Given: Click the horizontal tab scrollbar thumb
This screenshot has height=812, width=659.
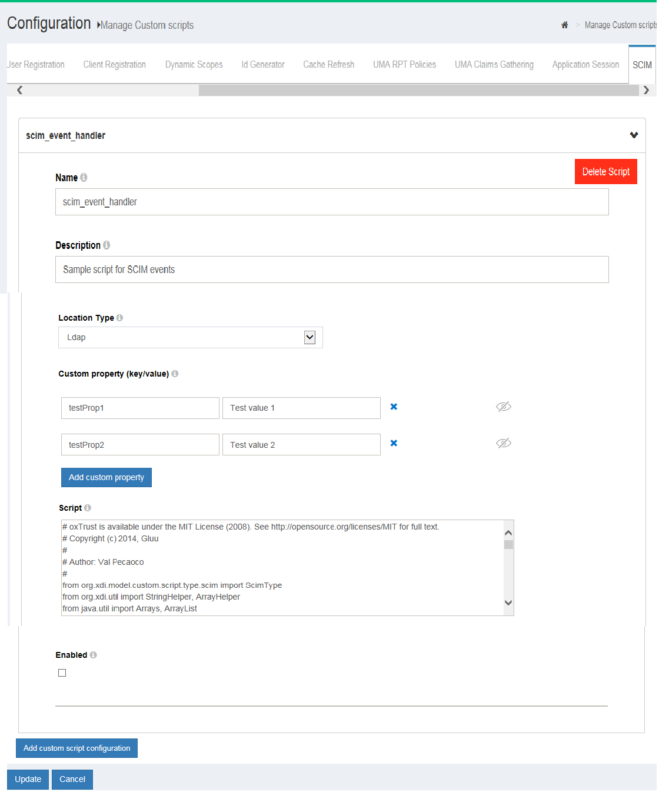Looking at the screenshot, I should tap(418, 90).
